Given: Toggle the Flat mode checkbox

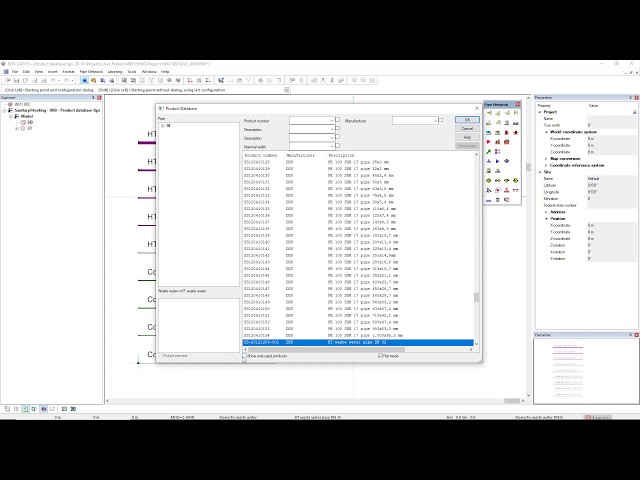Looking at the screenshot, I should pyautogui.click(x=380, y=356).
